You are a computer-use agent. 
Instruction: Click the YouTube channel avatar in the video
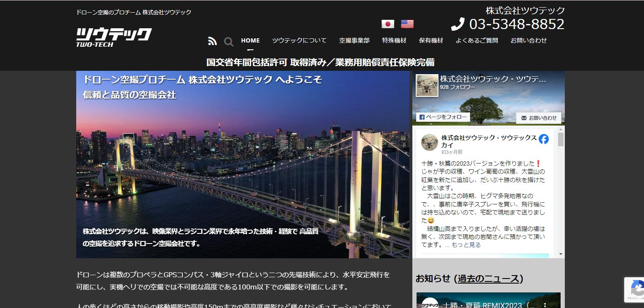point(430,303)
